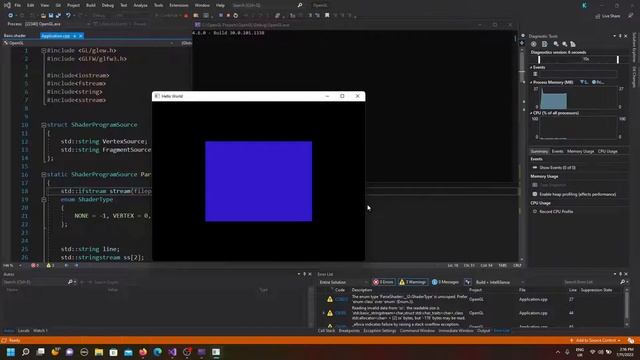Image resolution: width=640 pixels, height=360 pixels.
Task: Click the diagnostics timeline ruler
Action: pyautogui.click(x=578, y=59)
